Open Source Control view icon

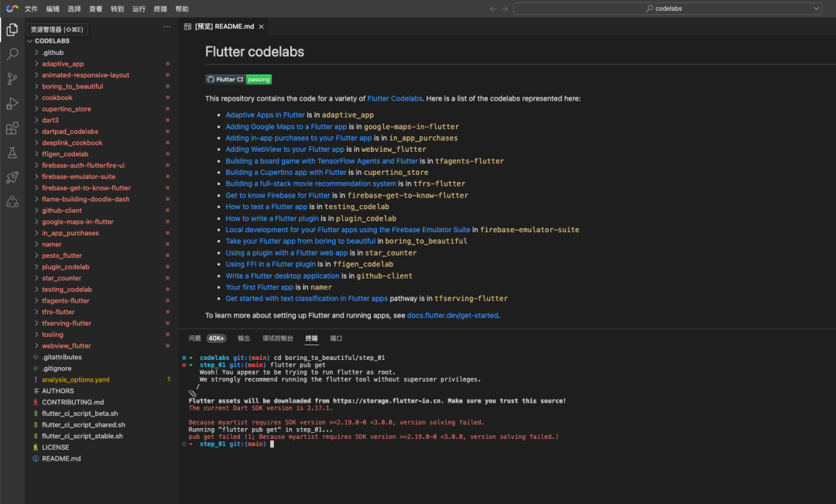[12, 79]
